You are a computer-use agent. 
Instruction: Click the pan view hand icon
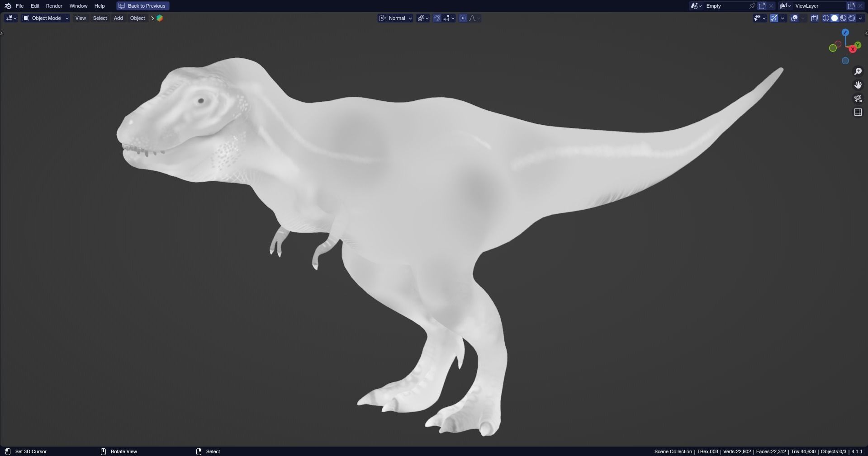pyautogui.click(x=858, y=85)
